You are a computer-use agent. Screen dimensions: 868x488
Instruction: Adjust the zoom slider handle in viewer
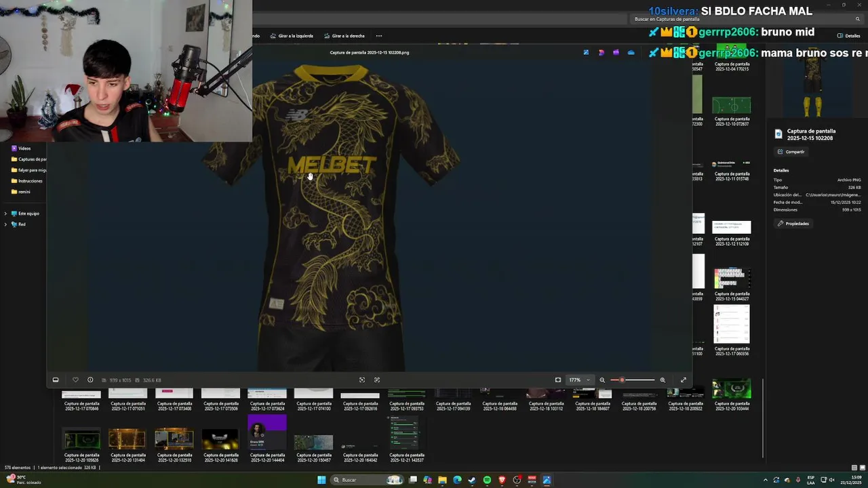coord(622,380)
